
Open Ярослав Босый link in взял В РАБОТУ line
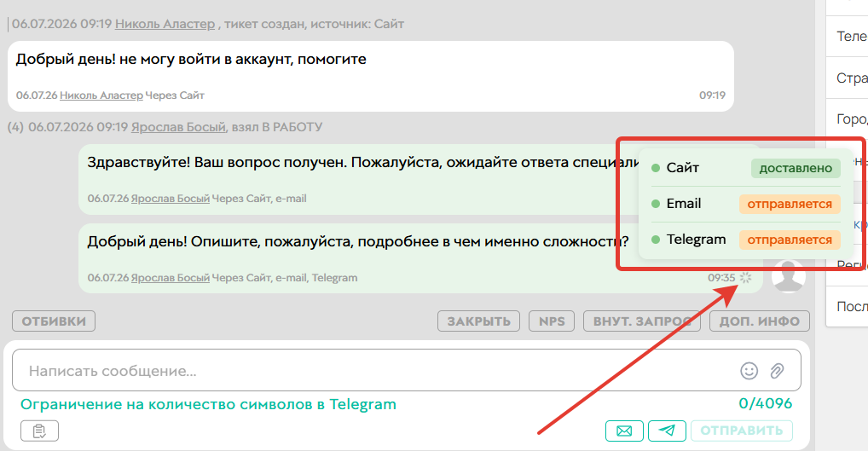[178, 127]
